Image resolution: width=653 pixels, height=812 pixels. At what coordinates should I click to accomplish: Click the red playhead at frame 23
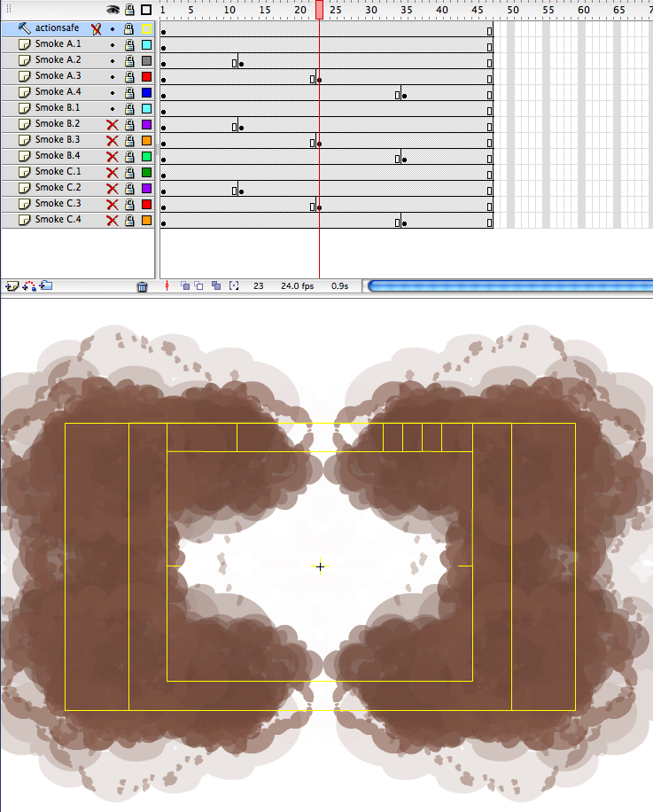click(319, 10)
